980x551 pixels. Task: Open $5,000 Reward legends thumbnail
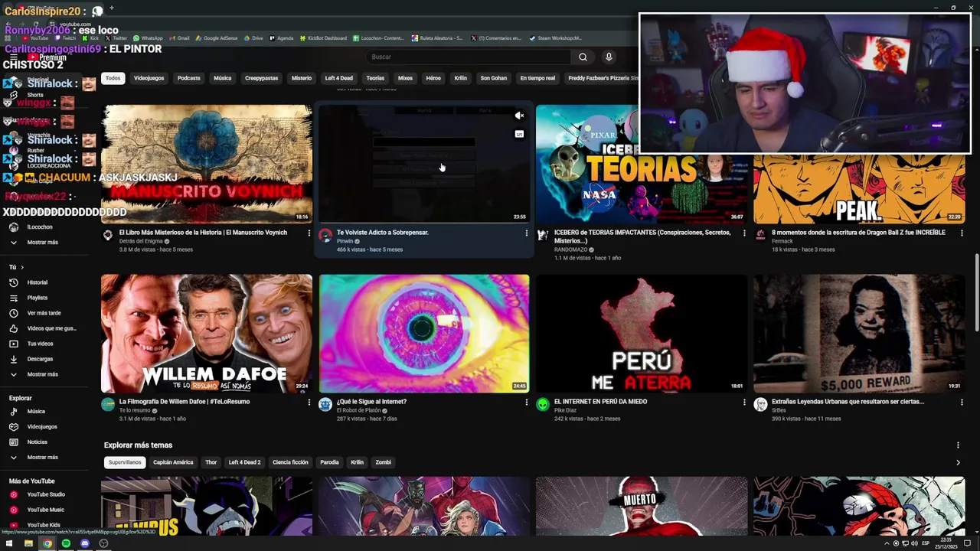pos(859,334)
